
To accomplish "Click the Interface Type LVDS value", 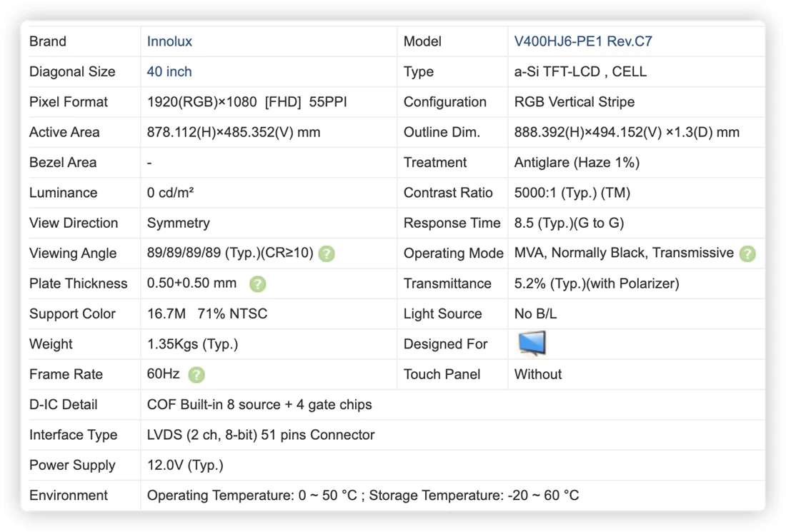I will 261,435.
